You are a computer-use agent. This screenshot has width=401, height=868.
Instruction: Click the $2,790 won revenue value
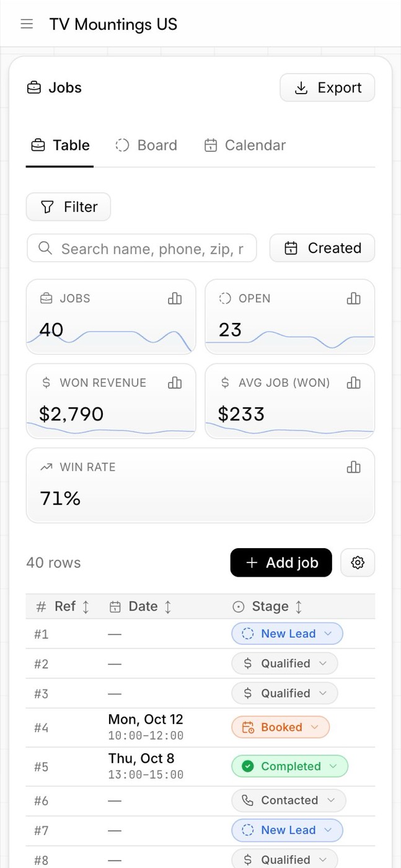(71, 414)
